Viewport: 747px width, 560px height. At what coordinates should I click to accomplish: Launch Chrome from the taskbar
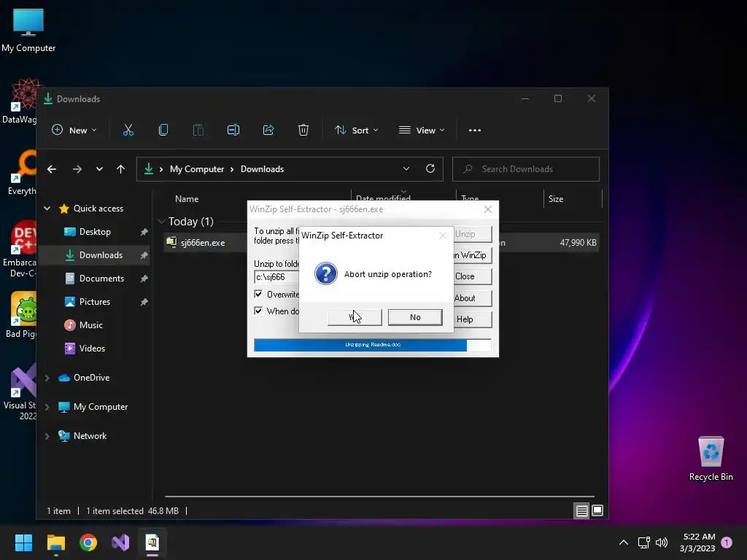[x=88, y=542]
